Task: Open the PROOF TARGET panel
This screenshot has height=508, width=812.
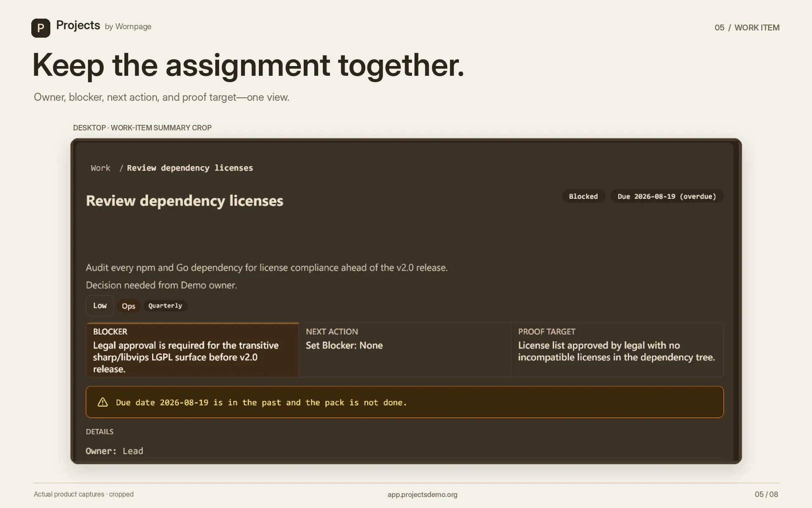Action: point(617,350)
